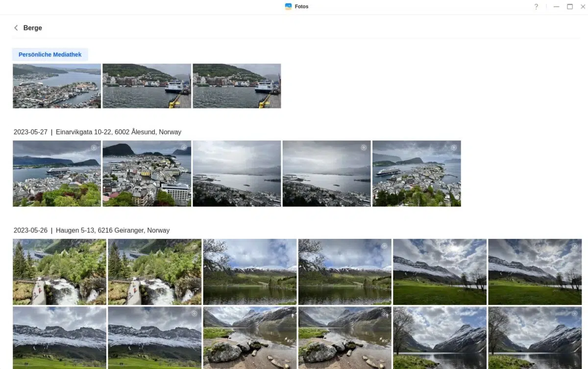Click live photo badge on second gray fjord photo
Viewport: 588px width, 369px height.
[364, 147]
